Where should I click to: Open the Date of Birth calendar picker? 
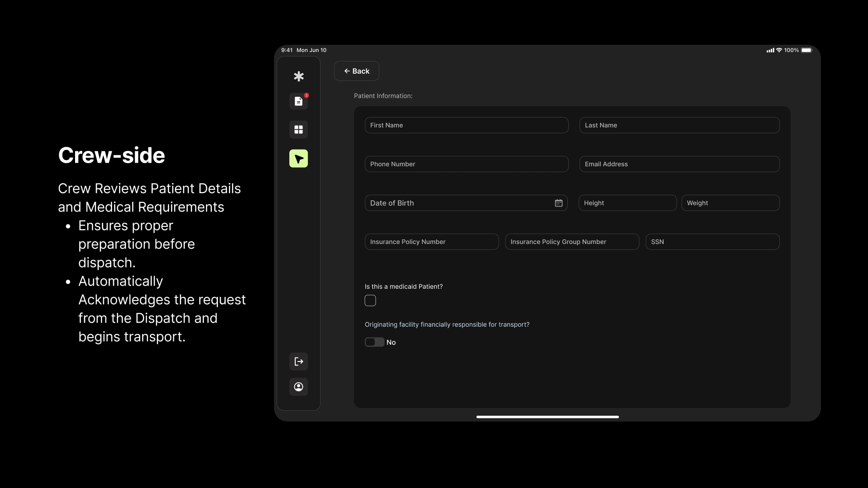(x=559, y=203)
